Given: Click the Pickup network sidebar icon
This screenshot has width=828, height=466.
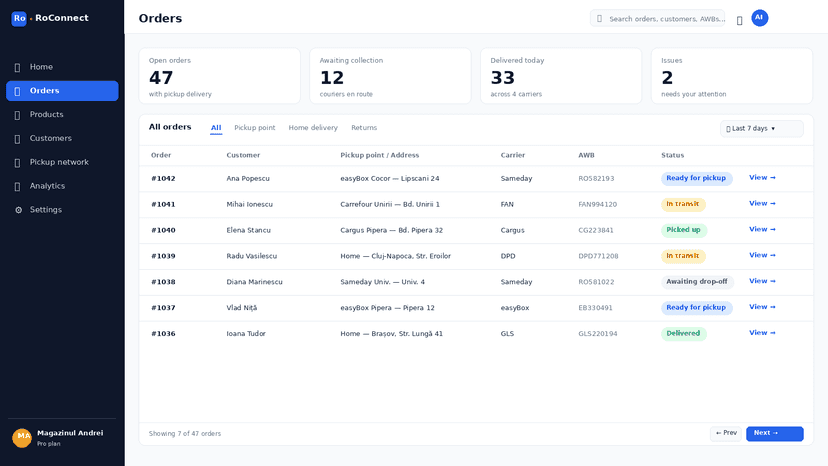Looking at the screenshot, I should click(x=17, y=163).
